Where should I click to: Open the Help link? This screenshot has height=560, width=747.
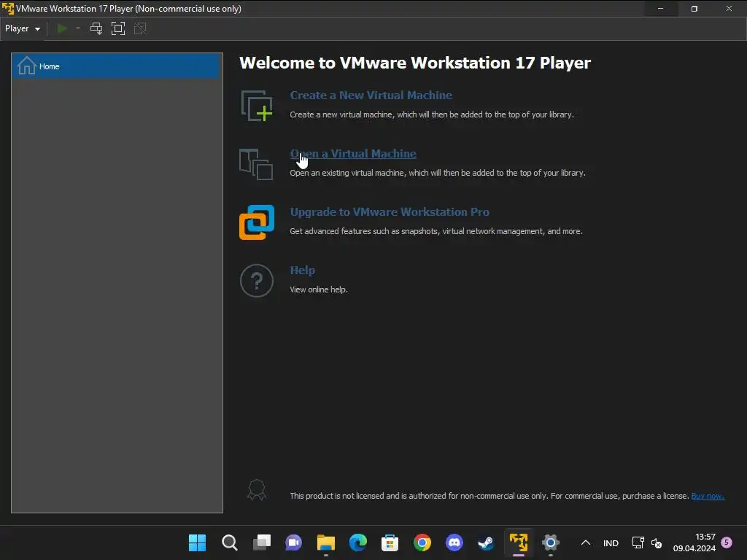coord(303,271)
